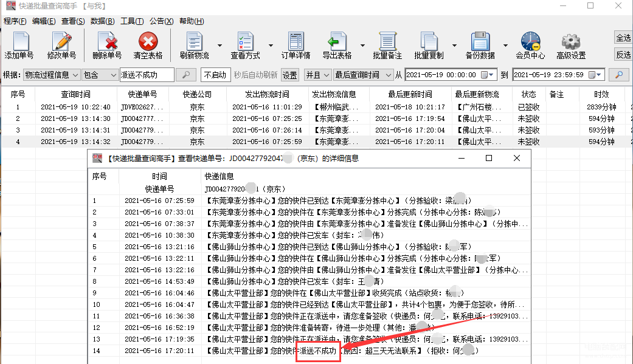Open the 最后查询时间 dropdown
Viewport: 633px width, 364px height.
[x=362, y=75]
